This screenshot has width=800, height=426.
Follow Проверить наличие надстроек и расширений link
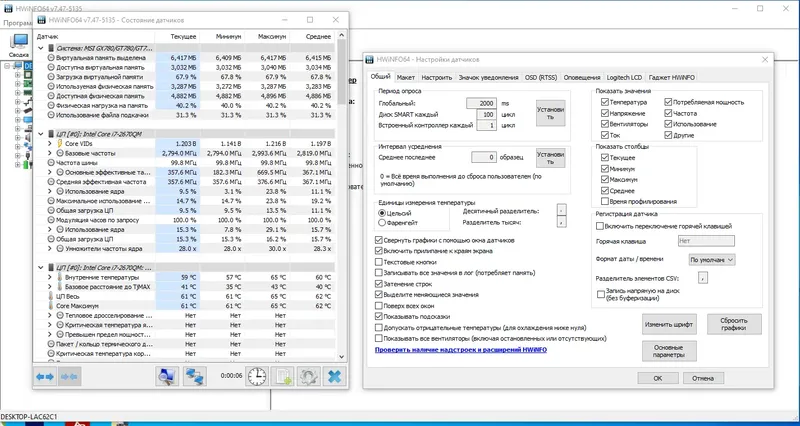[x=461, y=350]
